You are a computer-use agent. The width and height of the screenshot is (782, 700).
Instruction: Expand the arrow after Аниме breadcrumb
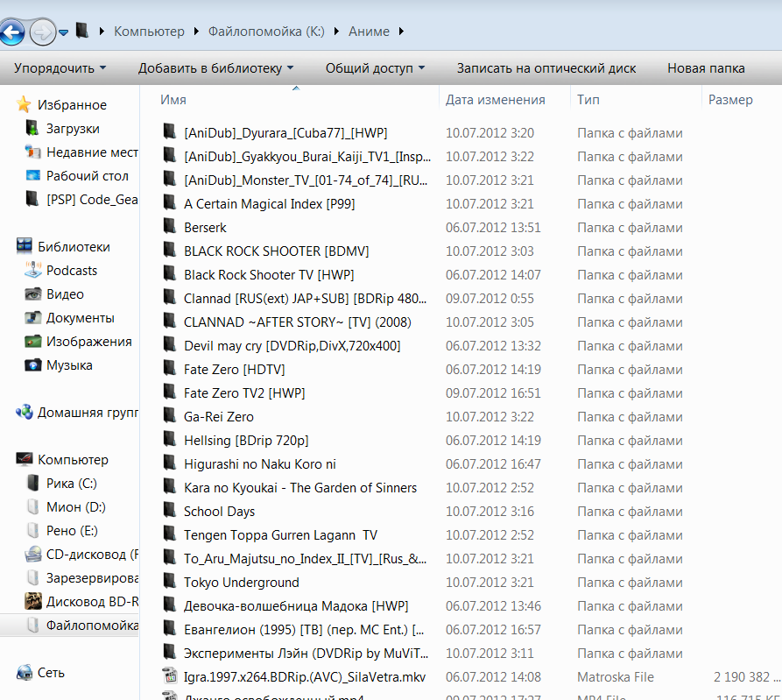(401, 32)
